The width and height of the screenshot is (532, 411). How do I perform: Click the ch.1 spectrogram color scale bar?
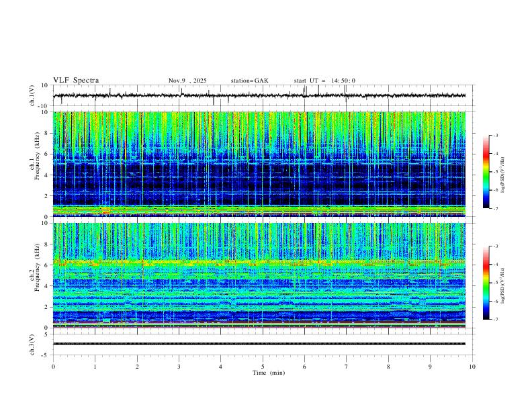486,172
